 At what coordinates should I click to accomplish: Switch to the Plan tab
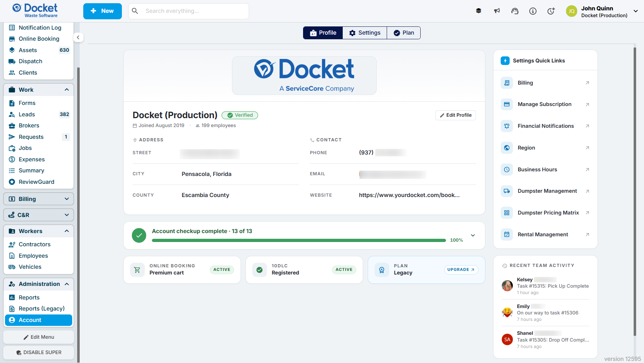tap(403, 33)
